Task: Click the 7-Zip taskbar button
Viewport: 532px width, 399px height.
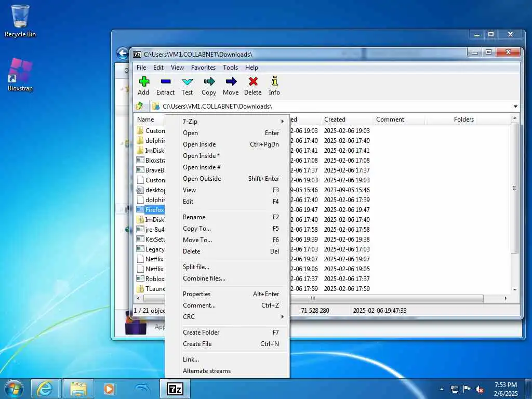Action: [175, 389]
